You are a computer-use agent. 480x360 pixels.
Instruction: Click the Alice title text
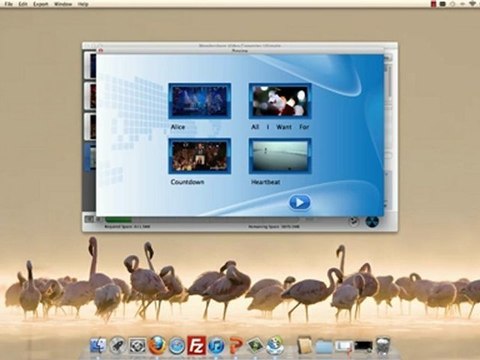pos(178,127)
